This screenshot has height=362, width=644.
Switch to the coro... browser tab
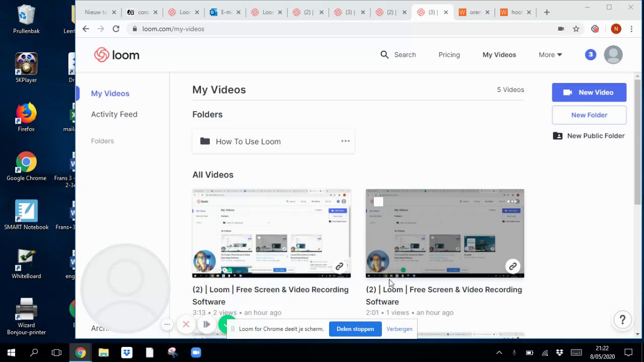(142, 12)
